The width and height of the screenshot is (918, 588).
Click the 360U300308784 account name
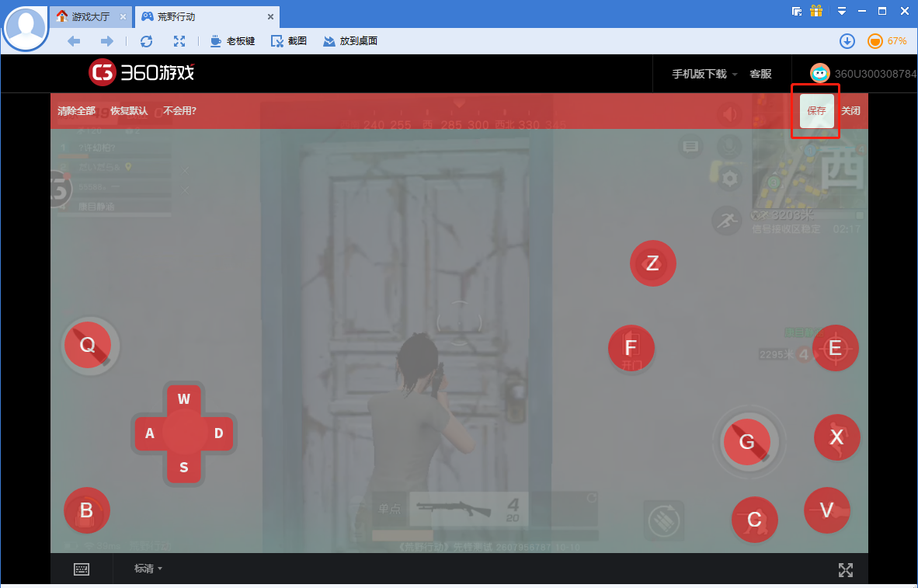pyautogui.click(x=875, y=74)
